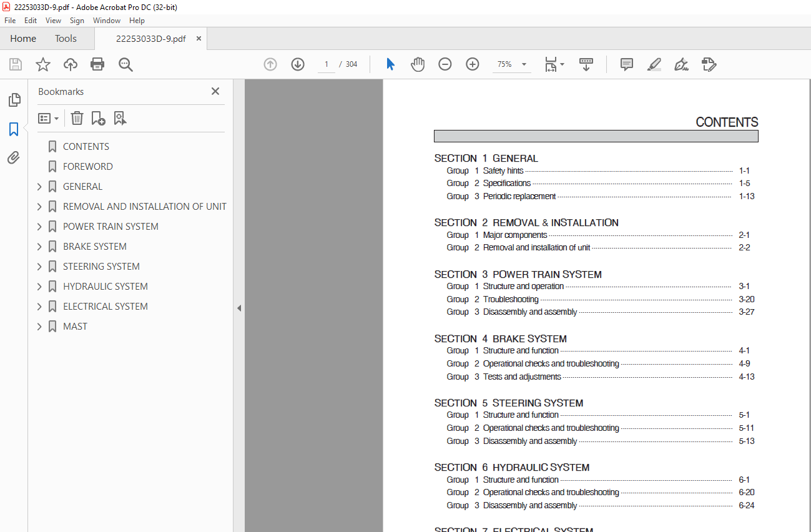Toggle Bookmarks panel icon in sidebar
811x532 pixels.
point(14,129)
